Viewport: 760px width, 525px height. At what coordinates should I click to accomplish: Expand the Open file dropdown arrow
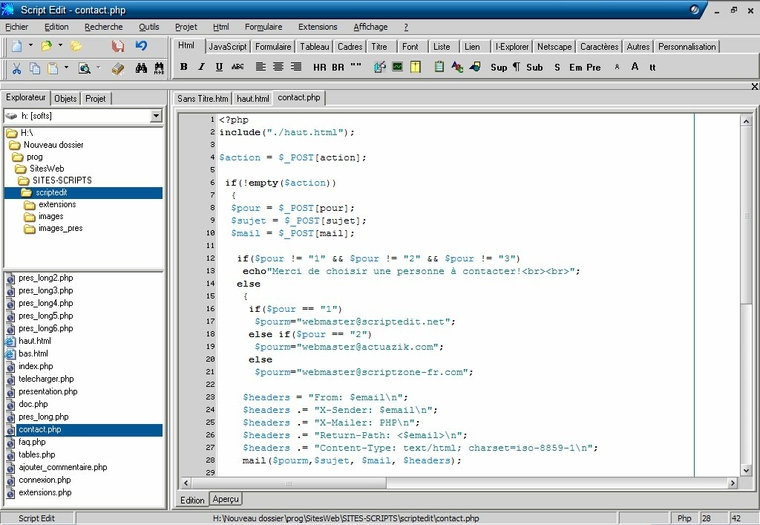[61, 46]
